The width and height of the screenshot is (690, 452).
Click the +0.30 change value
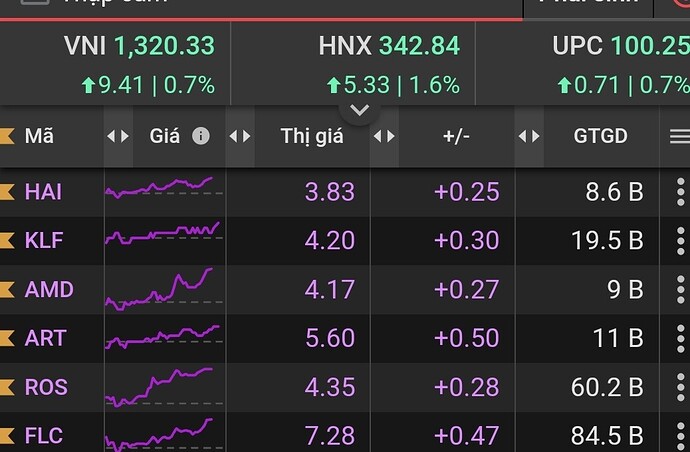tap(467, 241)
